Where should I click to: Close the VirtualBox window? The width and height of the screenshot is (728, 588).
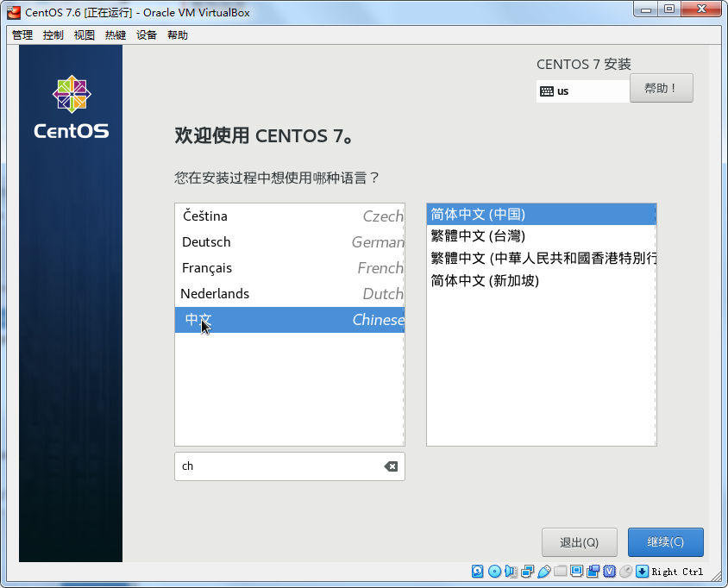[702, 9]
